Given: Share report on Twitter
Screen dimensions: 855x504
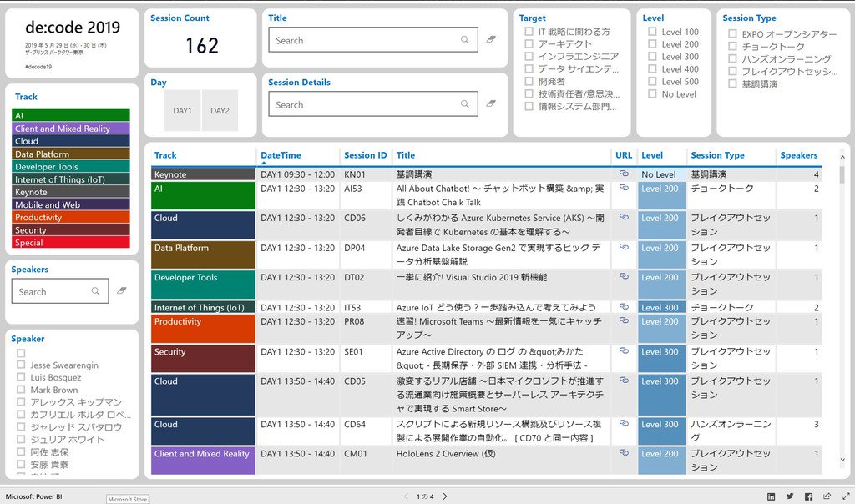Looking at the screenshot, I should [790, 496].
